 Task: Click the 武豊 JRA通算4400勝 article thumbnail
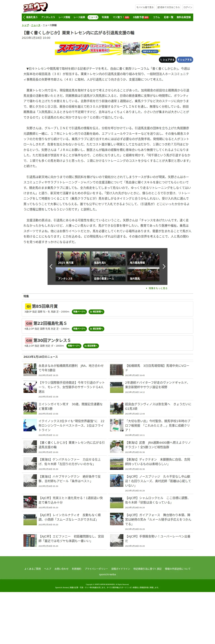117,447
